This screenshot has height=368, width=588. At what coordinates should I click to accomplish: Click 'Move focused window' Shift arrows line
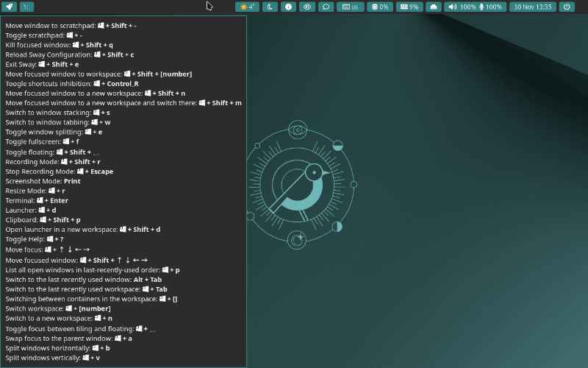click(x=76, y=261)
